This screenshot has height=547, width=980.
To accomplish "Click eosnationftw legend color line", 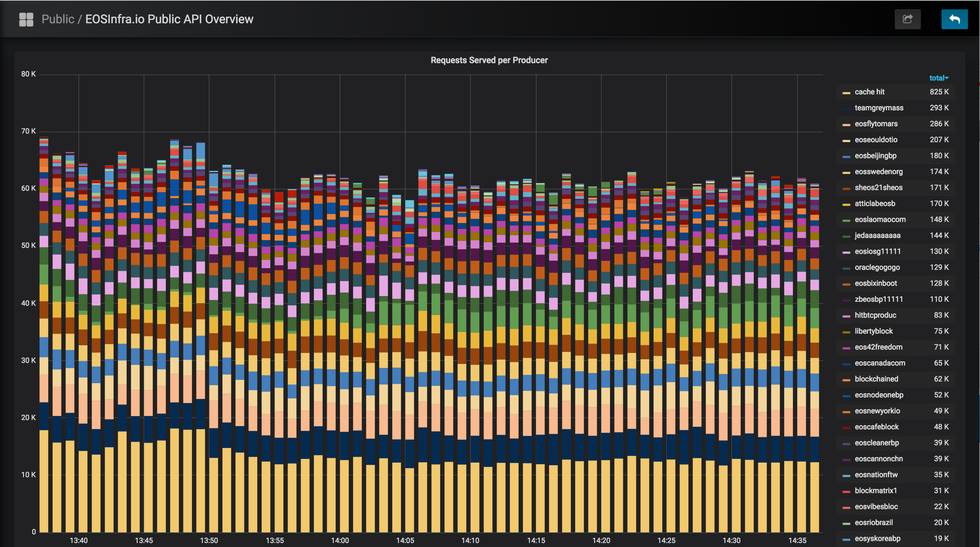I will pos(846,476).
